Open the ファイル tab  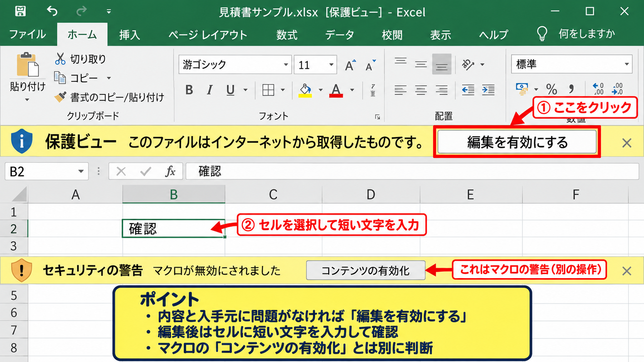tap(27, 34)
